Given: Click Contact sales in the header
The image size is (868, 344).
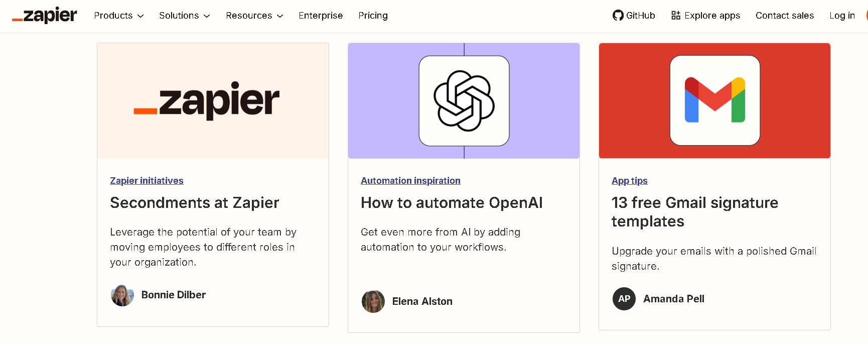Looking at the screenshot, I should tap(785, 16).
